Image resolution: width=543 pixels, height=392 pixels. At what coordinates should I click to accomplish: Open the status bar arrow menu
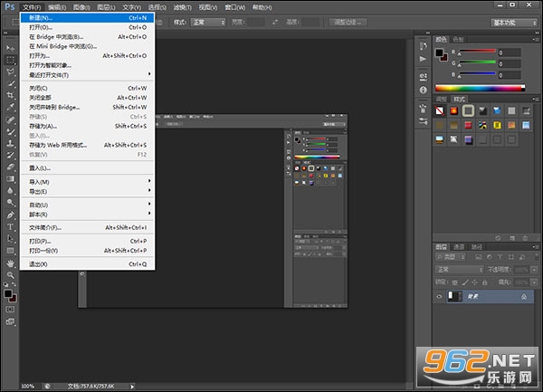point(132,387)
